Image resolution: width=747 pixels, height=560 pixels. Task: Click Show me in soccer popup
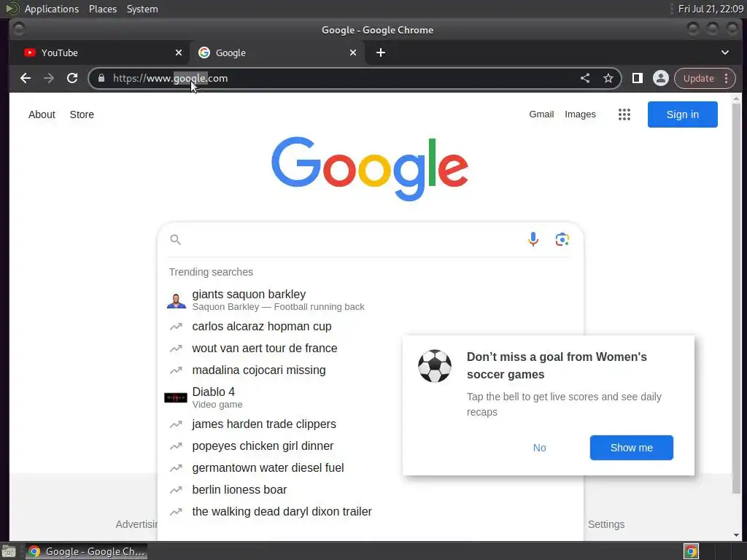pyautogui.click(x=631, y=448)
